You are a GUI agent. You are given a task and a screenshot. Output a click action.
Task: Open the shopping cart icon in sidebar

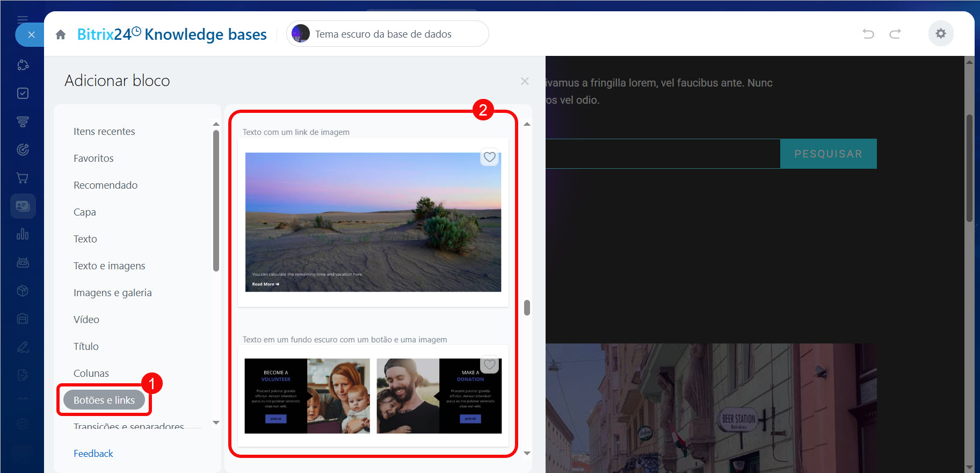pos(23,178)
